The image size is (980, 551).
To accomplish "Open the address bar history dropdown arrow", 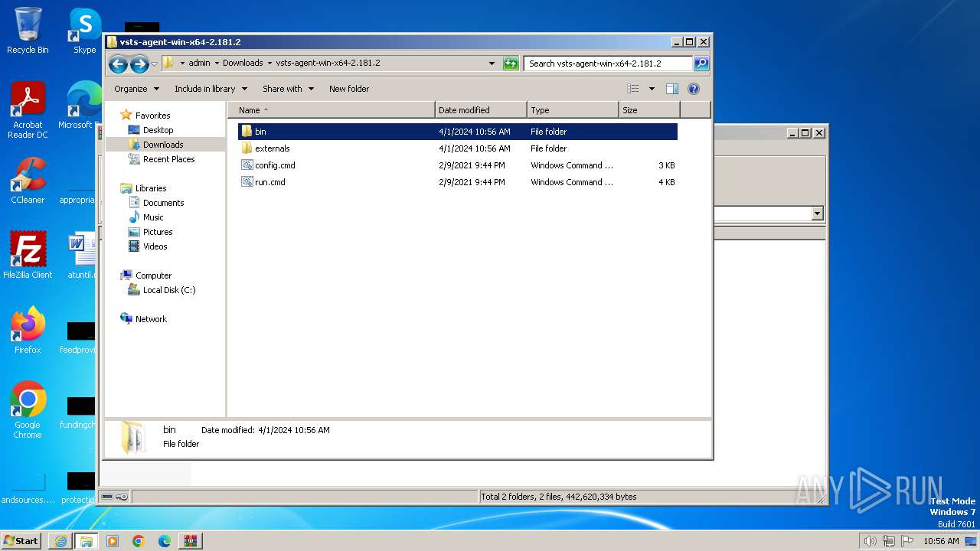I will (492, 64).
